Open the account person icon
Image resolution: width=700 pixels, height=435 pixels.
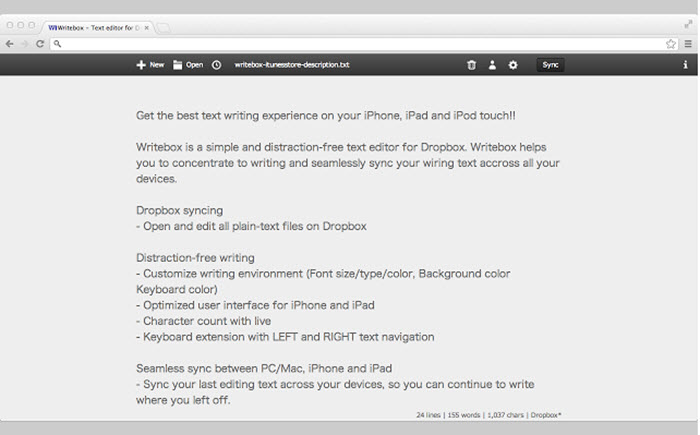pyautogui.click(x=492, y=65)
